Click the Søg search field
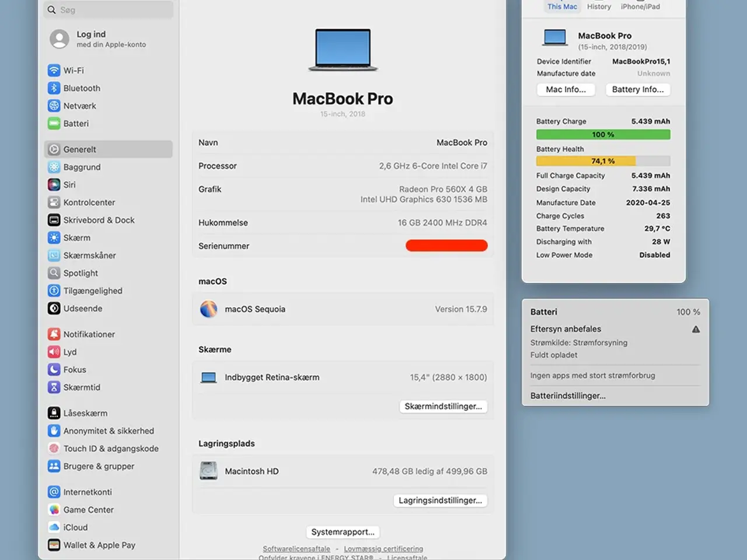The image size is (747, 560). 109,10
